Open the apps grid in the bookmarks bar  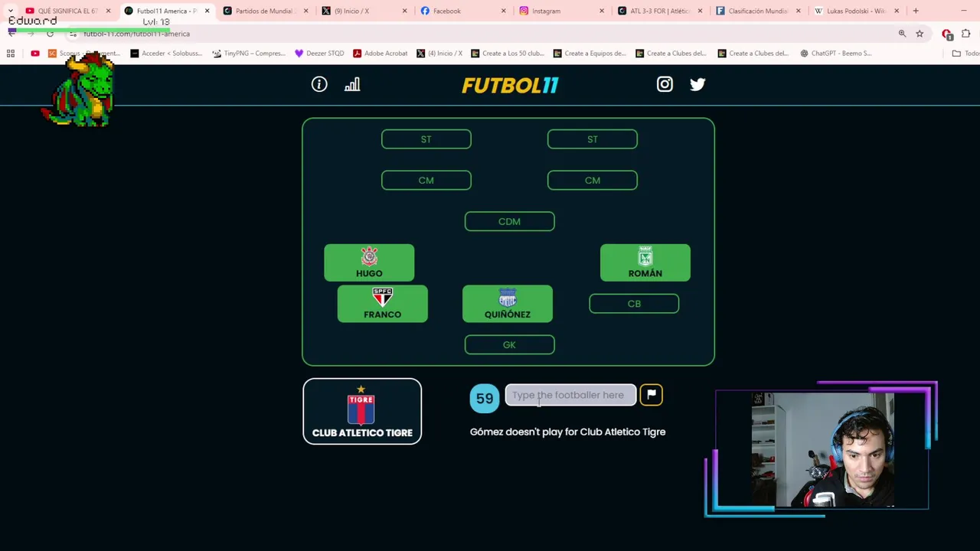[x=11, y=54]
